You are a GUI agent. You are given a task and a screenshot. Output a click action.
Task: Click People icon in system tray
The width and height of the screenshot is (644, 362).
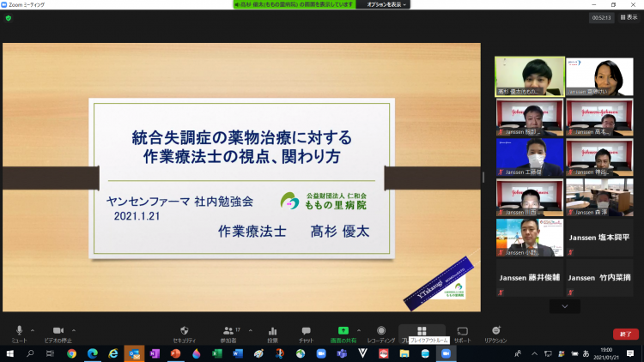(519, 353)
